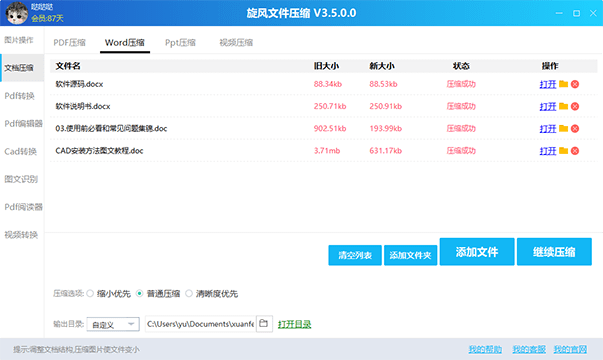
Task: Open 打开目录 link
Action: tap(295, 324)
